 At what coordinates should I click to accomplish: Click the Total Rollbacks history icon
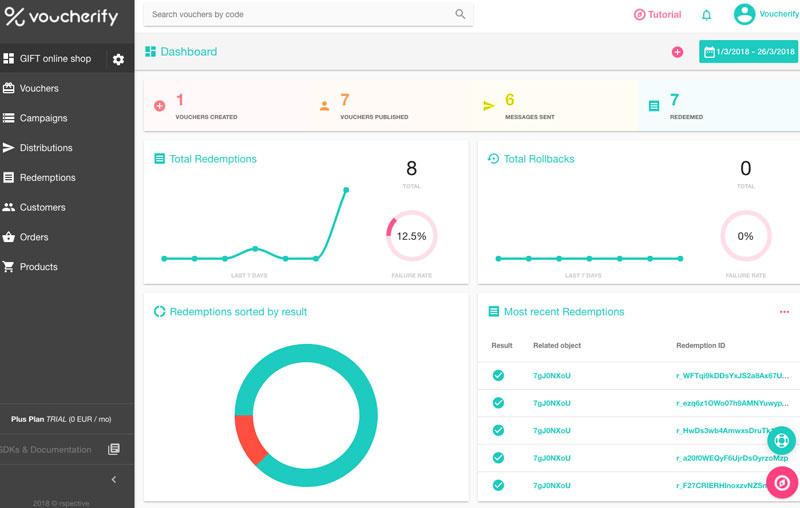click(493, 159)
